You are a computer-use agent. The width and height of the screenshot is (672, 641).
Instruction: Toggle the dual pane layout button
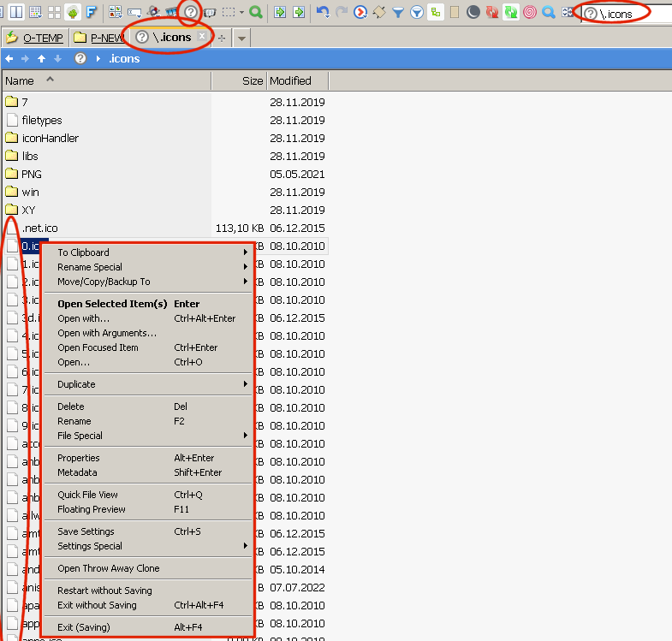pyautogui.click(x=15, y=12)
